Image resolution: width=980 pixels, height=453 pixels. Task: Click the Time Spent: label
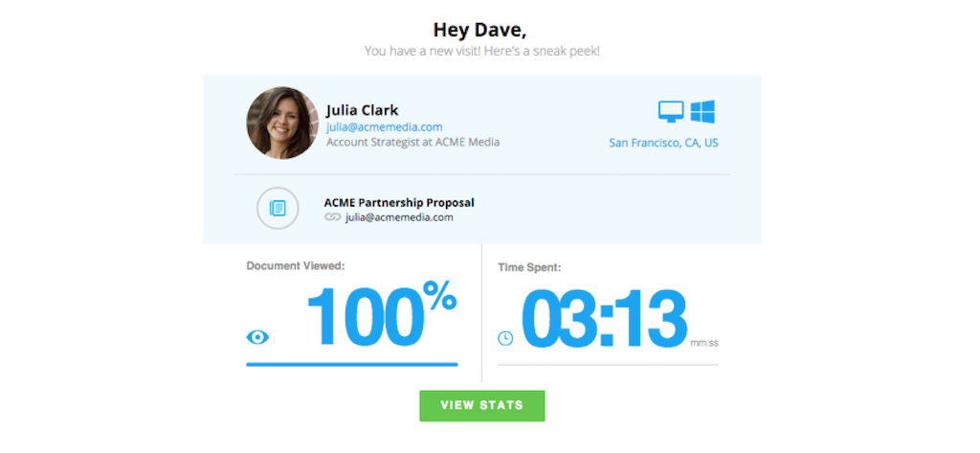(x=530, y=268)
